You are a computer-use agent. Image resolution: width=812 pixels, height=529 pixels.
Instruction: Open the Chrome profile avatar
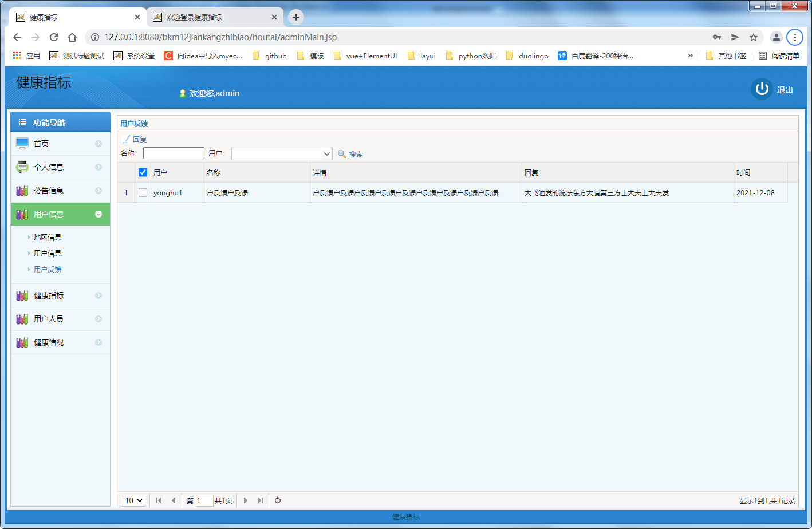tap(776, 37)
